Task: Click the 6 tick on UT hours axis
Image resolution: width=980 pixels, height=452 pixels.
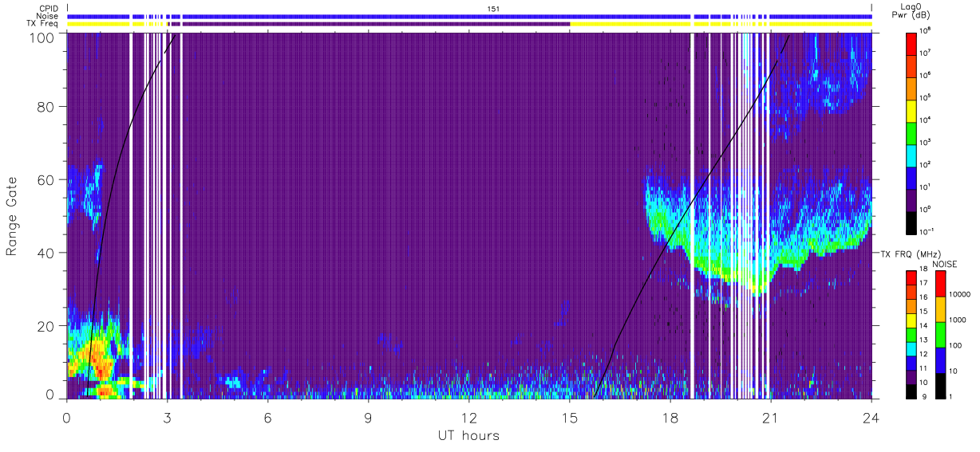Action: (268, 417)
